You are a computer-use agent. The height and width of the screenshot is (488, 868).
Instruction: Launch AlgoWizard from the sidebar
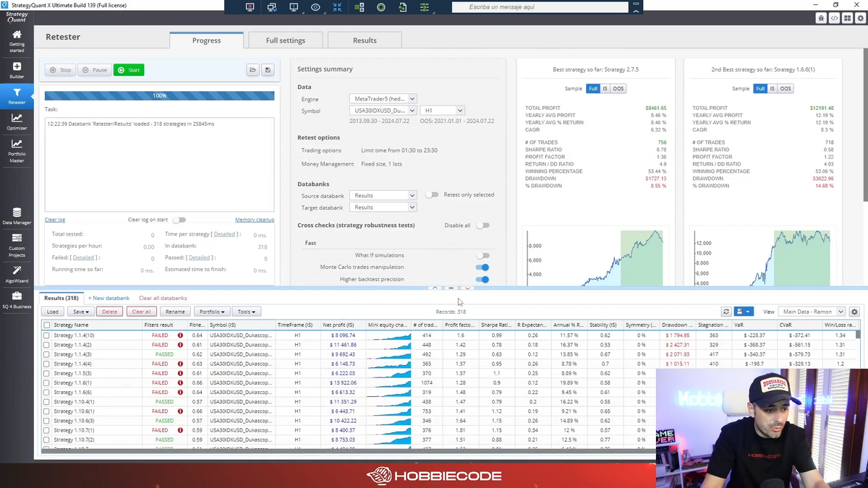coord(17,275)
